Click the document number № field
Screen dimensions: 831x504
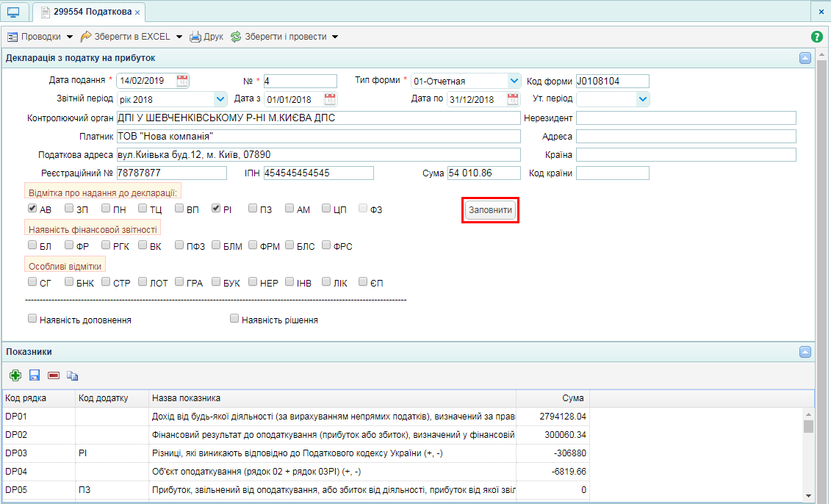[x=301, y=81]
